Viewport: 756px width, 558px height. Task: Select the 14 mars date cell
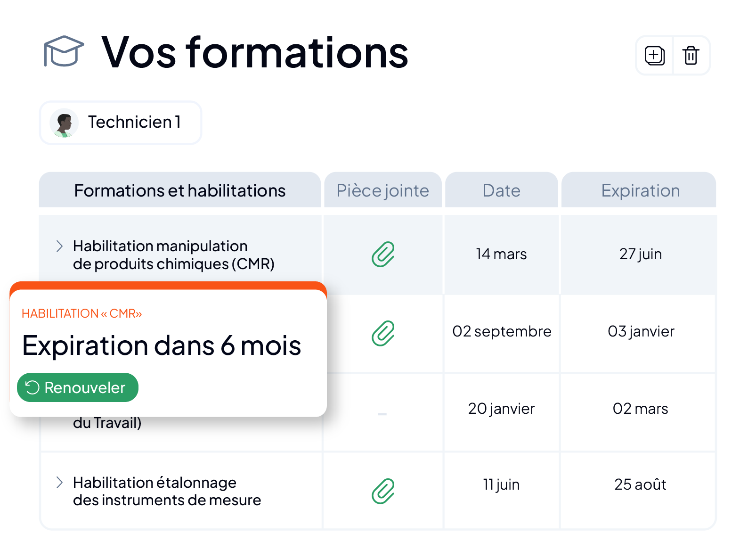tap(502, 254)
